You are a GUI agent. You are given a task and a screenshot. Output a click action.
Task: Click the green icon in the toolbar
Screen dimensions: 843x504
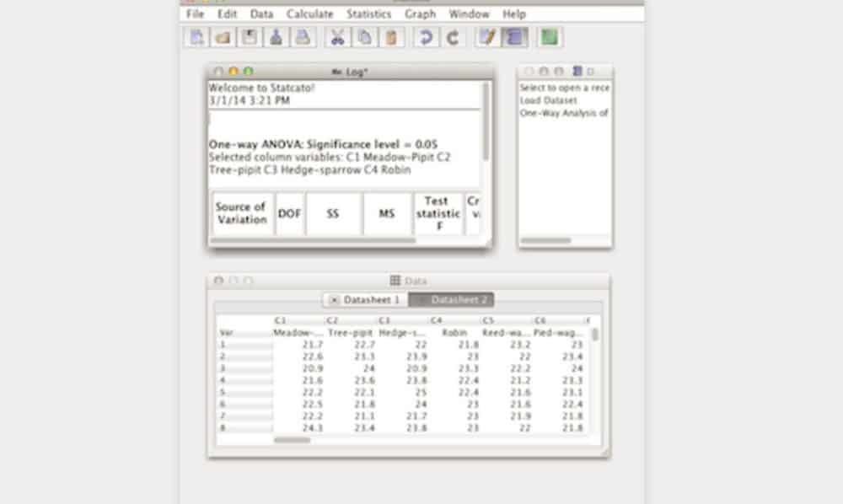pos(550,37)
